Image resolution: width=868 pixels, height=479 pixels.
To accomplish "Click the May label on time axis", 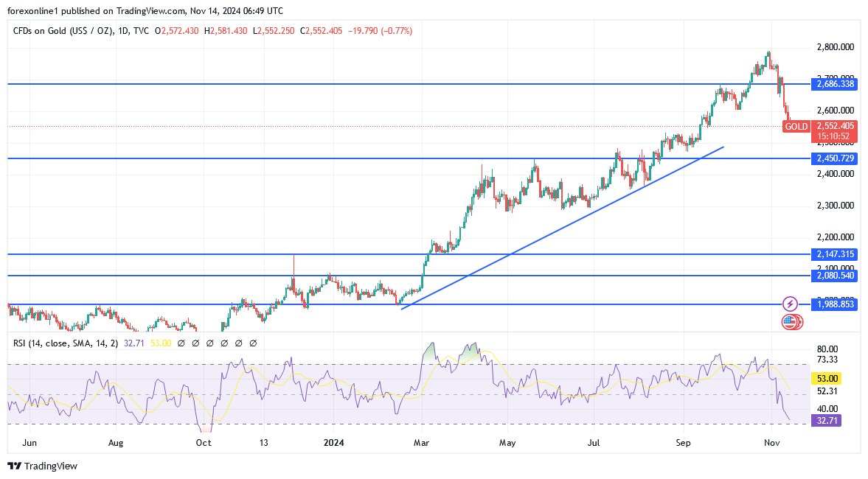I will tap(507, 443).
